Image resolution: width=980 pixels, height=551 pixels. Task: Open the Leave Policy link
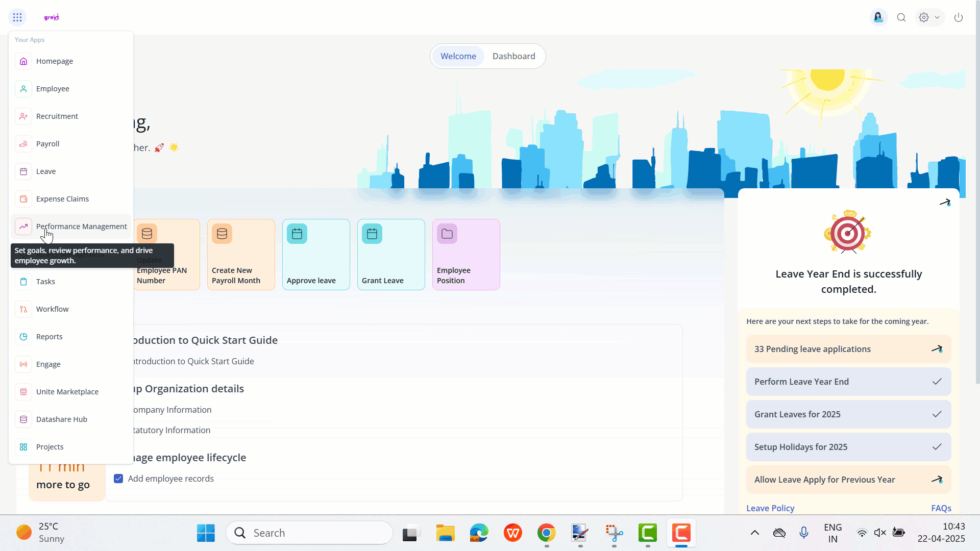770,508
